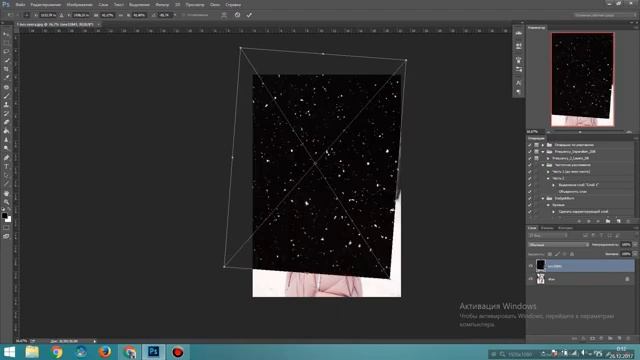Open the Файл menu
This screenshot has width=640, height=360.
(20, 5)
